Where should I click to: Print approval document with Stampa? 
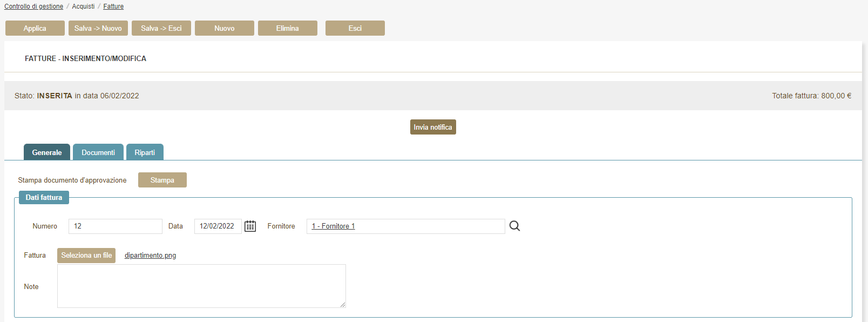(x=162, y=180)
